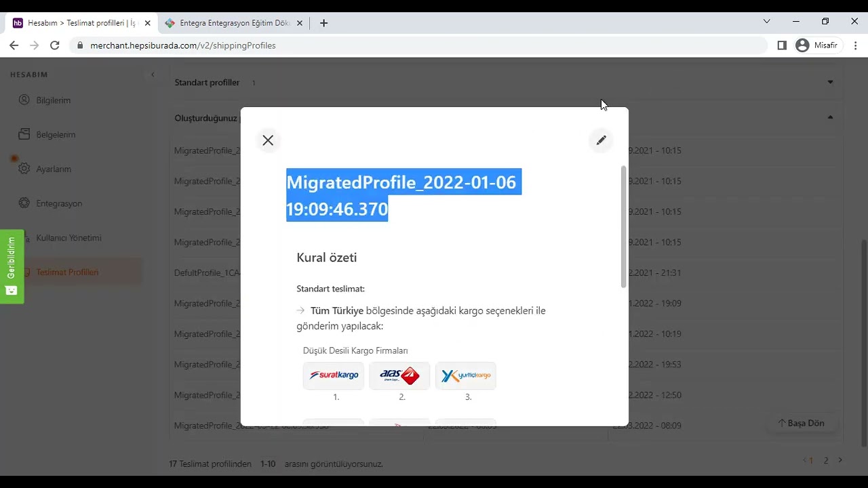Click the 2.2022 - 19:53 date cell
868x488 pixels.
click(x=655, y=364)
